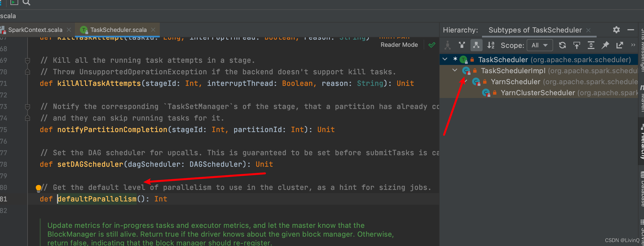Refresh the hierarchy tree
The width and height of the screenshot is (644, 246).
pos(562,45)
